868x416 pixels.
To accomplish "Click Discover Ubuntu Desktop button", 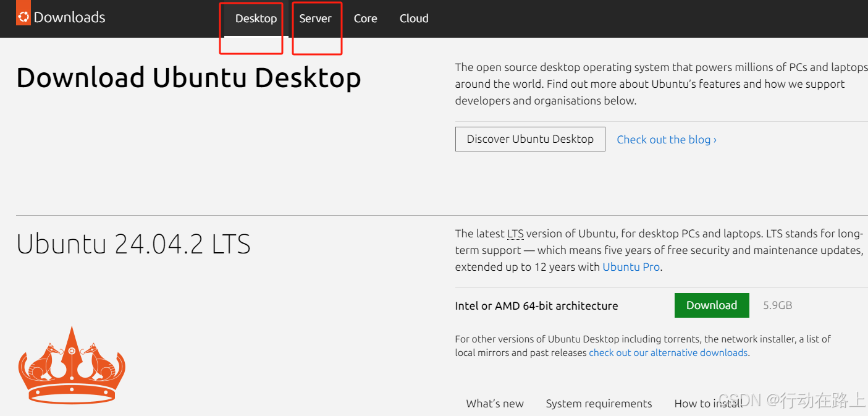I will point(530,139).
